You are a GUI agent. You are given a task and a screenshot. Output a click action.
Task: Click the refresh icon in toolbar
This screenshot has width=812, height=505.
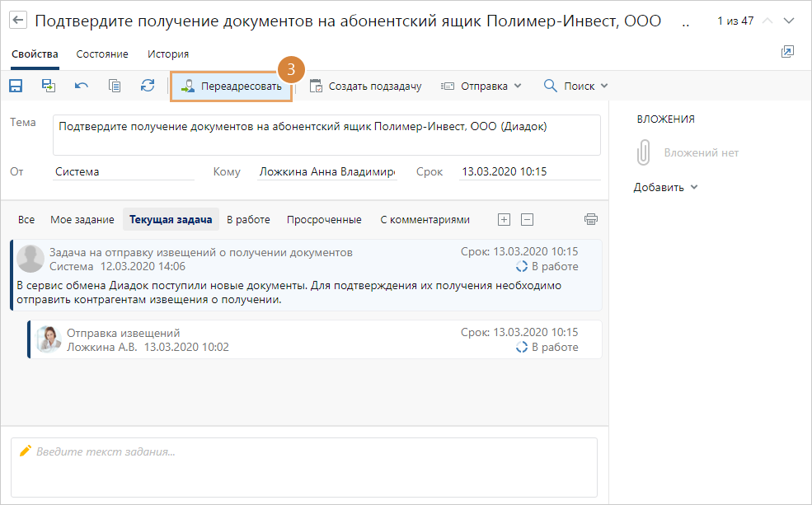[x=148, y=86]
